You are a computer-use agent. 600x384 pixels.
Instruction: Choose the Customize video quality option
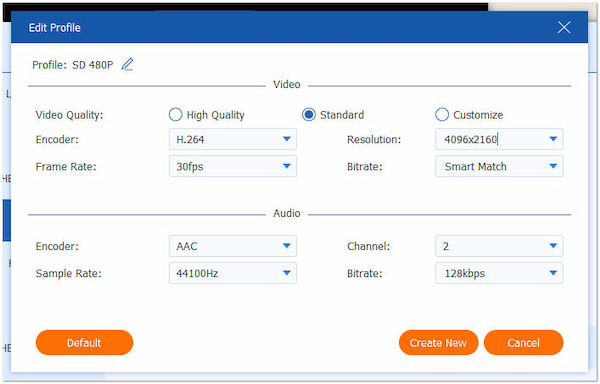pyautogui.click(x=442, y=114)
